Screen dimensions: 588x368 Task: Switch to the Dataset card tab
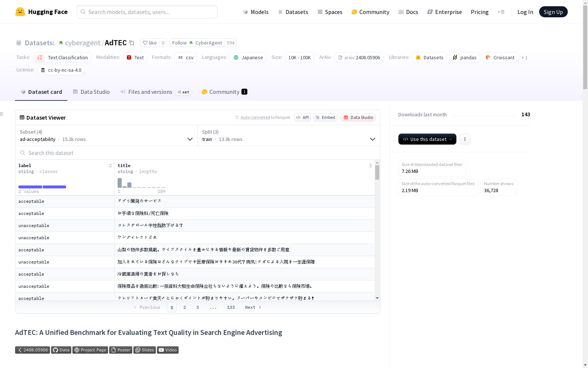41,92
